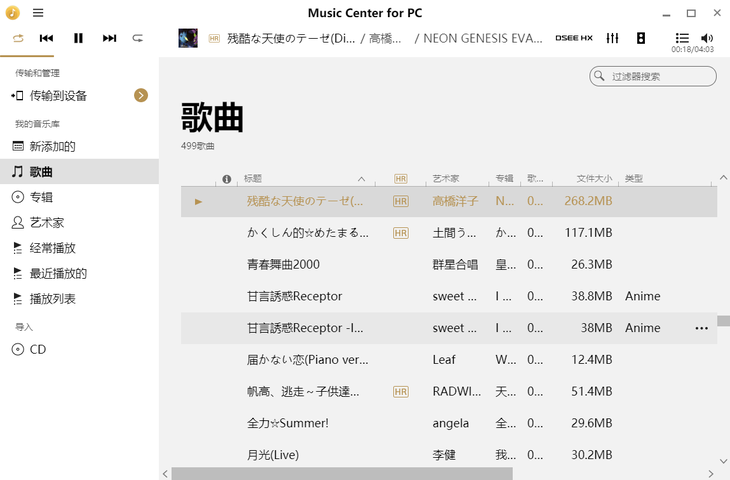Screen dimensions: 730x480
Task: Sort by the 类型 column header
Action: (x=634, y=178)
